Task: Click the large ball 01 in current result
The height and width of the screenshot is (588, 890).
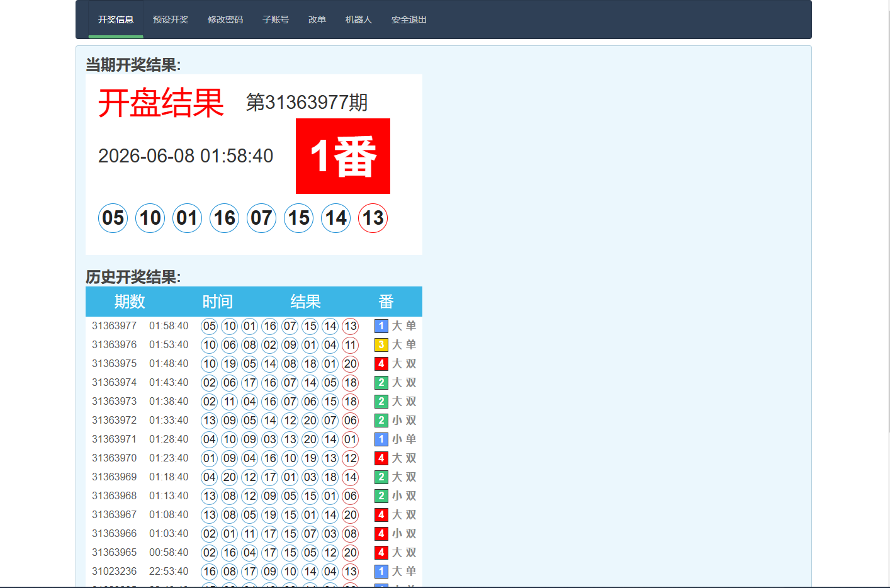Action: click(x=188, y=218)
